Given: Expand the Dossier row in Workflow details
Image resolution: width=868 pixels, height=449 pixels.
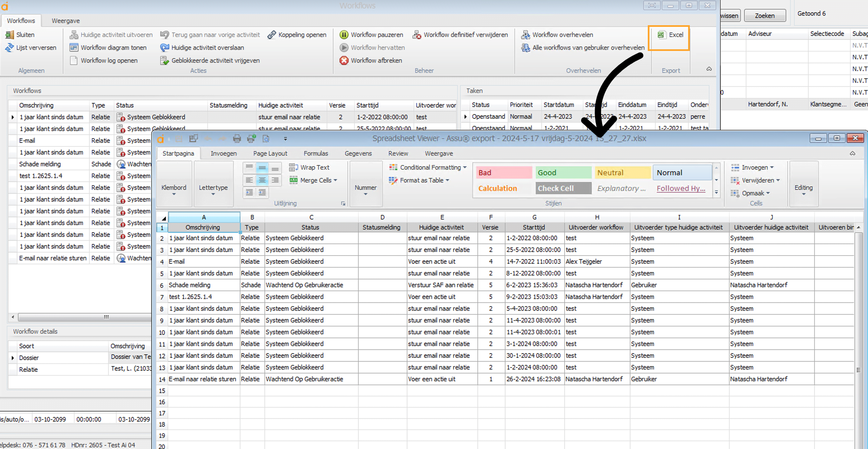Looking at the screenshot, I should [13, 358].
